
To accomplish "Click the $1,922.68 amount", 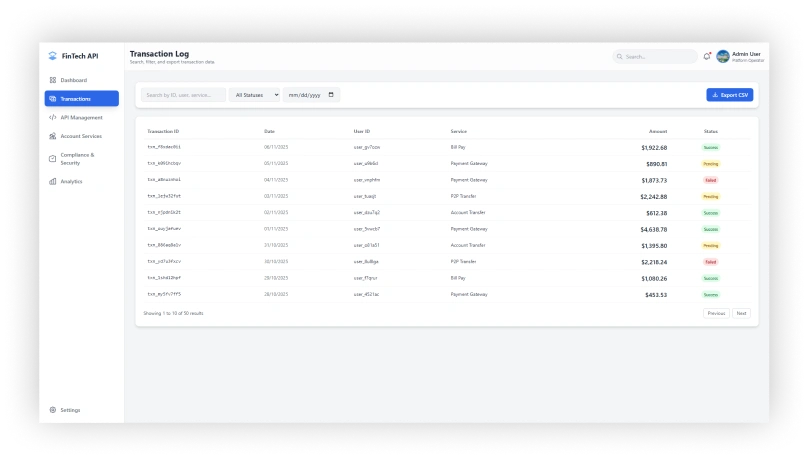I will coord(654,147).
